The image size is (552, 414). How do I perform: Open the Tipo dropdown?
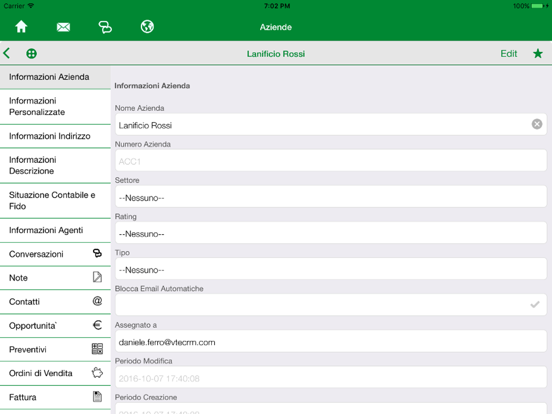331,269
